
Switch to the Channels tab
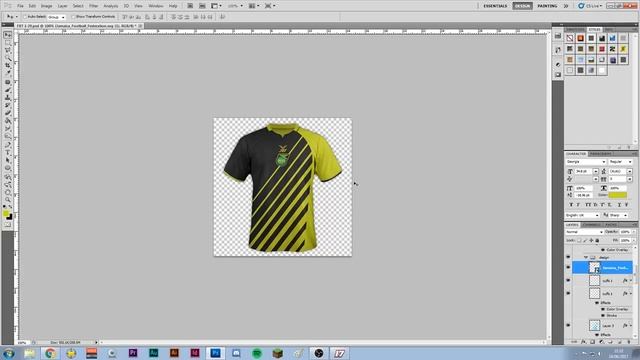pos(591,225)
